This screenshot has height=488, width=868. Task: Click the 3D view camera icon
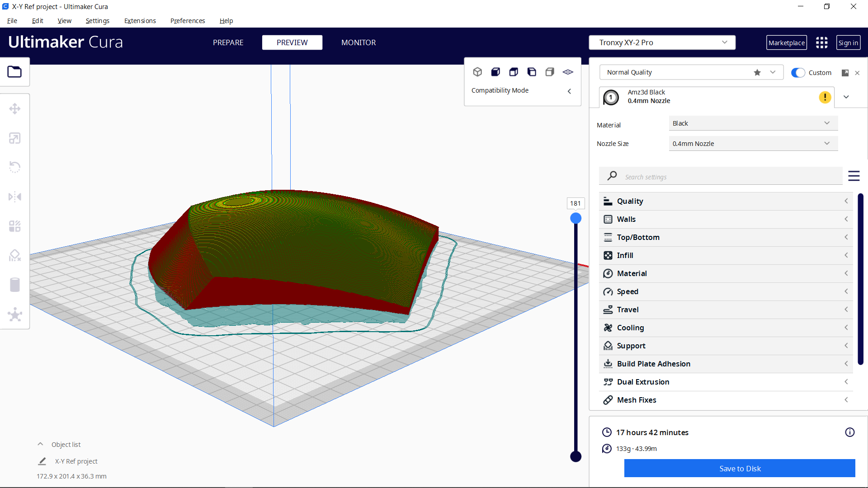pyautogui.click(x=477, y=72)
